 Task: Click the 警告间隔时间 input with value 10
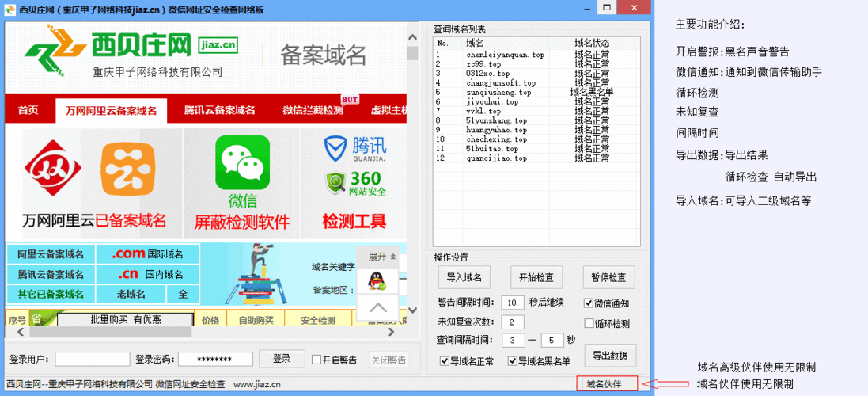click(x=513, y=303)
